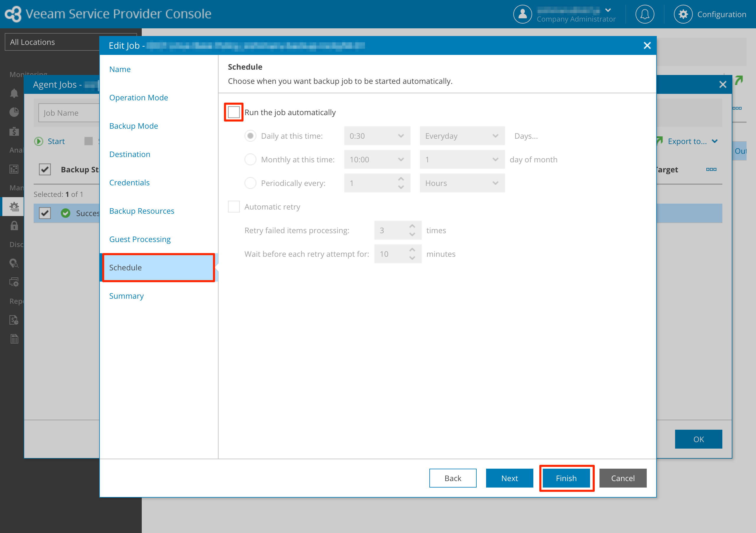Go to the Name step

120,69
